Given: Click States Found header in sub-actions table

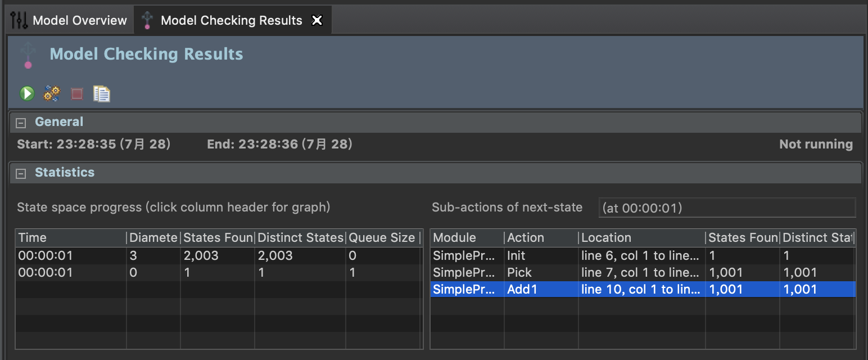Looking at the screenshot, I should [743, 238].
